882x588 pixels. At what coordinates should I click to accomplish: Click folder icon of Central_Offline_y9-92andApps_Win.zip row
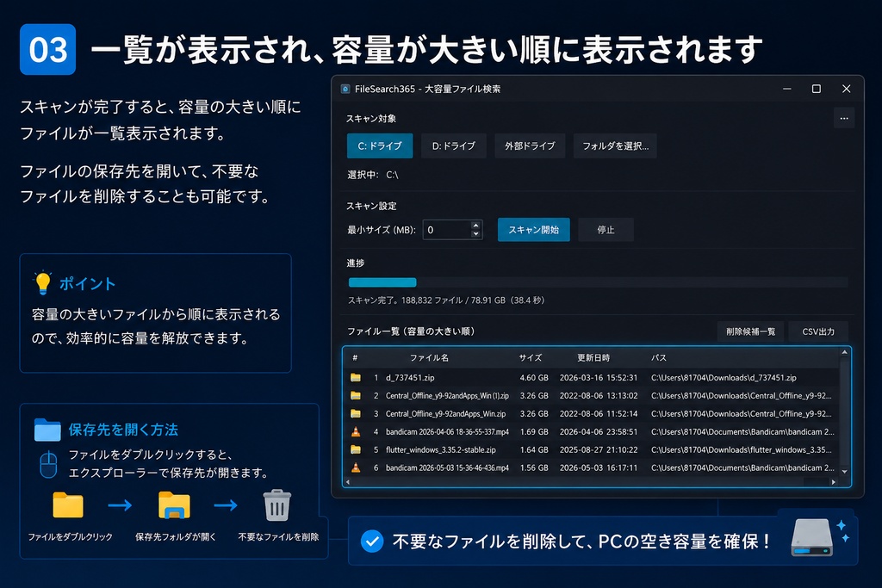click(356, 414)
